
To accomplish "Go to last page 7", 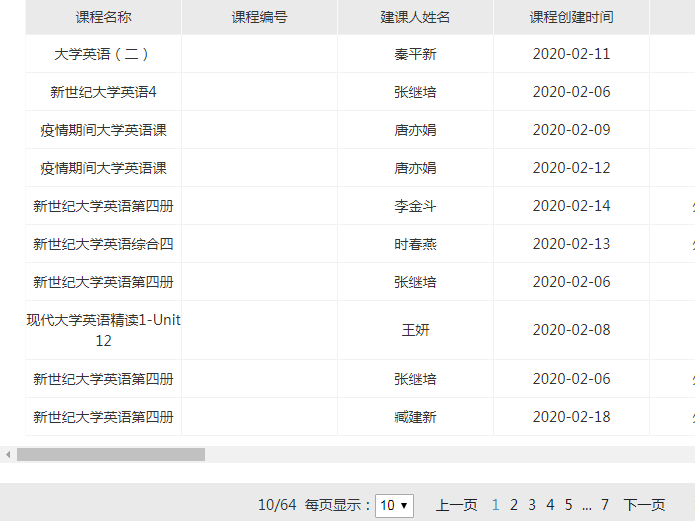I will [605, 505].
